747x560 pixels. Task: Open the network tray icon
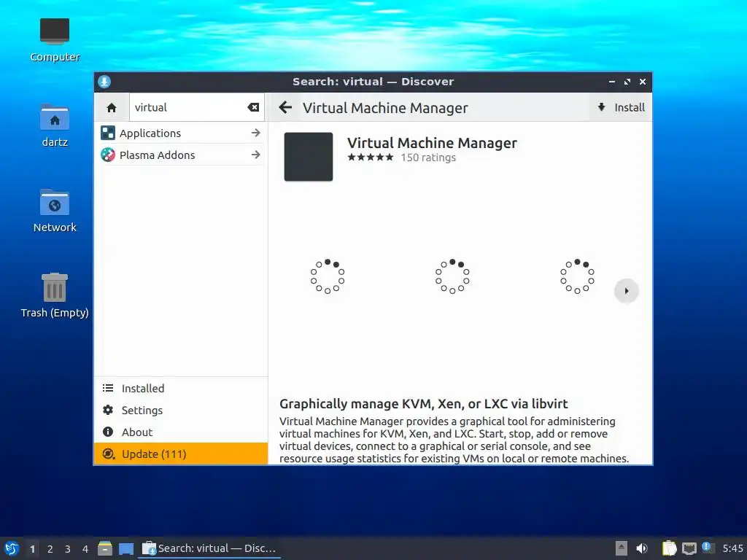click(x=689, y=548)
